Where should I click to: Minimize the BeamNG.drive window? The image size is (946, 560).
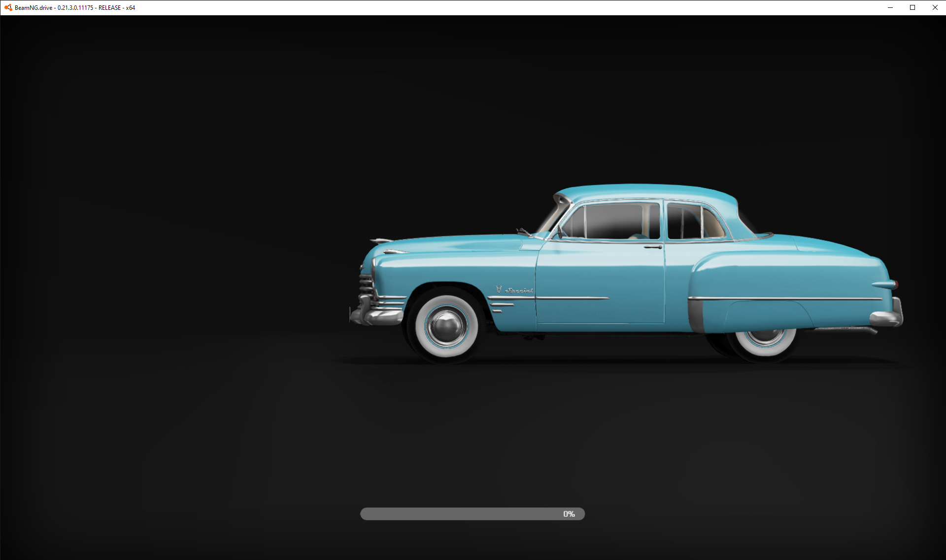click(x=890, y=7)
